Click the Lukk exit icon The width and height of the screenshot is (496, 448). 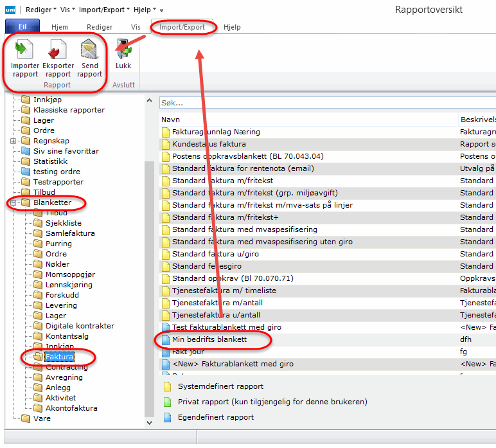(123, 50)
